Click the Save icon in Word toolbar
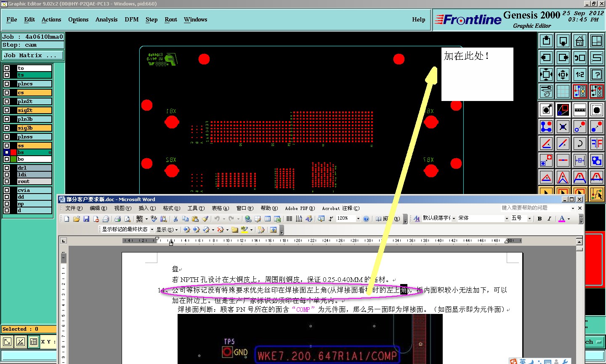 click(86, 219)
